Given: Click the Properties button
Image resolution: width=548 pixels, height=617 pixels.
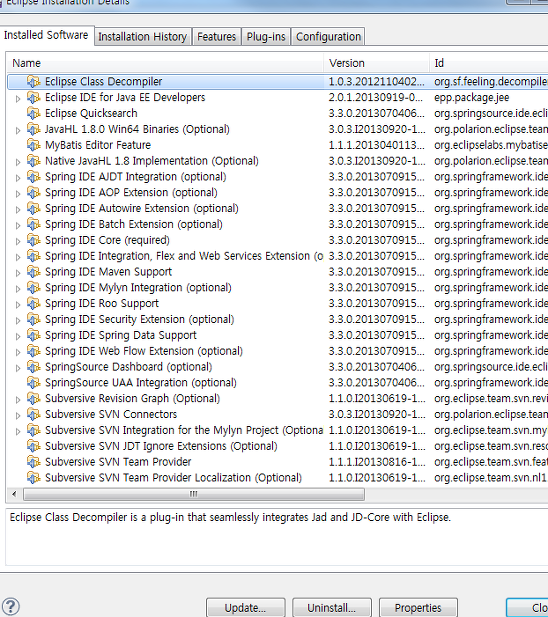Looking at the screenshot, I should [418, 608].
